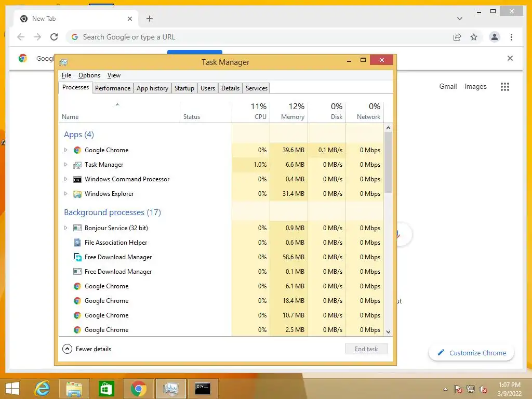Click the process list scrollbar thumb

point(389,163)
